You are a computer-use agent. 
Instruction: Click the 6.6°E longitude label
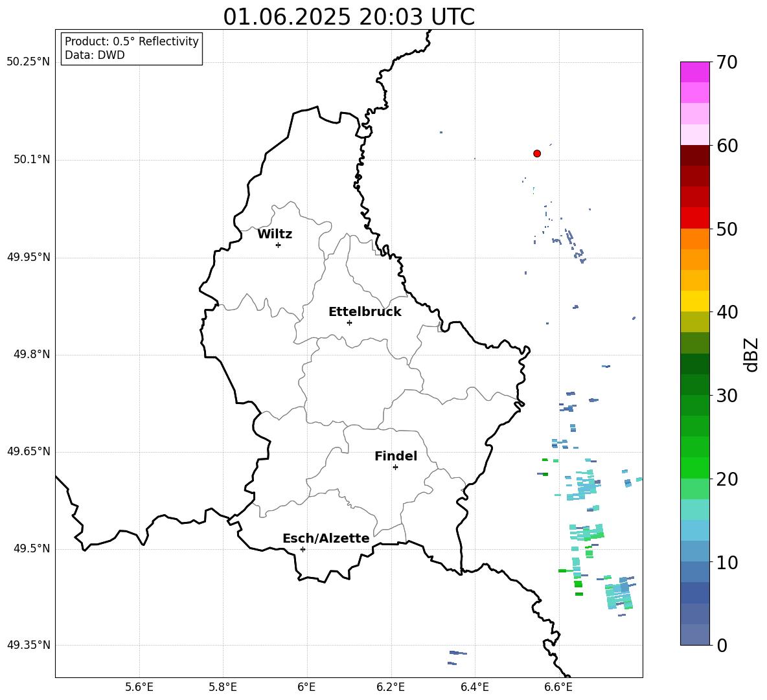point(558,687)
